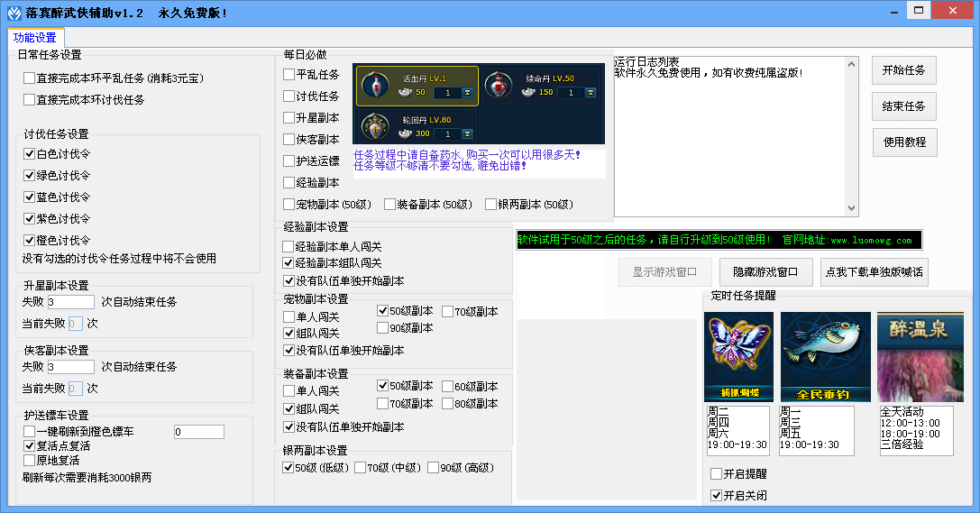
Task: Toggle 经验副本组队闯关 checkbox
Action: pos(289,263)
